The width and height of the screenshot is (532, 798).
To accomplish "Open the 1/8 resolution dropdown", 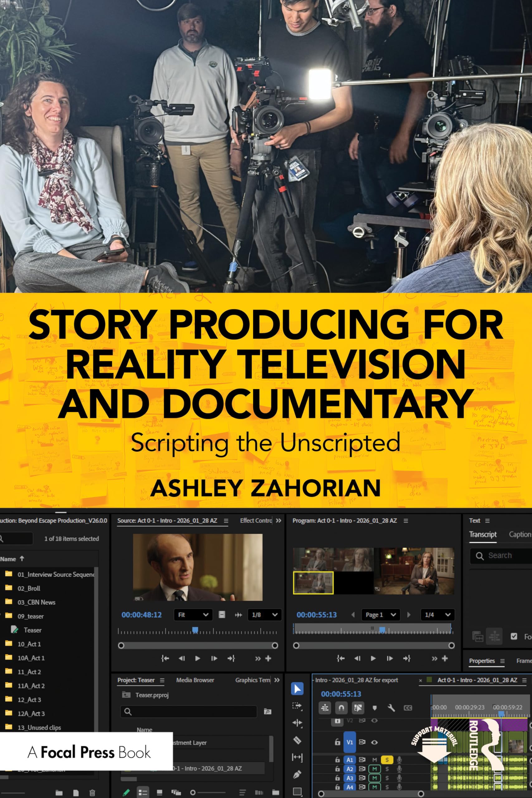I will pos(264,614).
